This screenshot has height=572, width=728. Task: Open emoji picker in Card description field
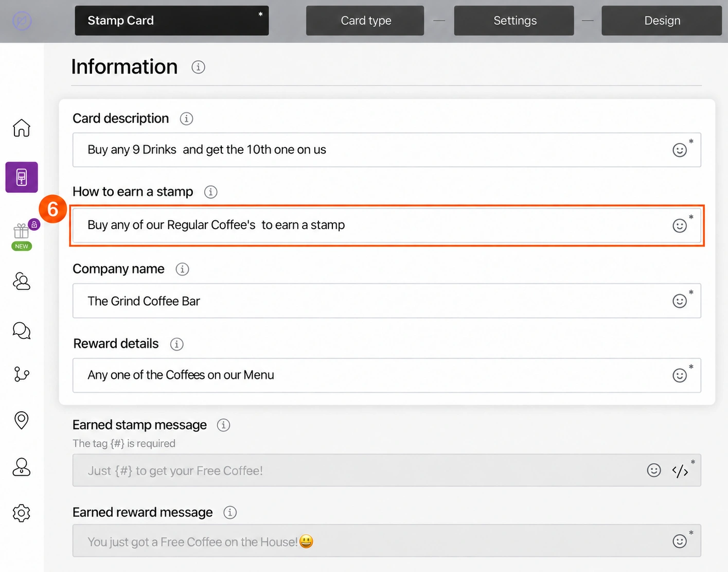click(680, 150)
